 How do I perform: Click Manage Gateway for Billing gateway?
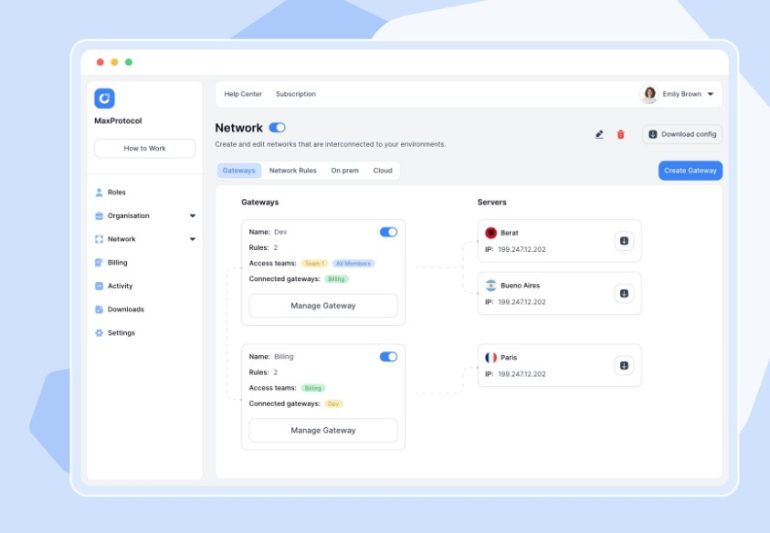323,430
